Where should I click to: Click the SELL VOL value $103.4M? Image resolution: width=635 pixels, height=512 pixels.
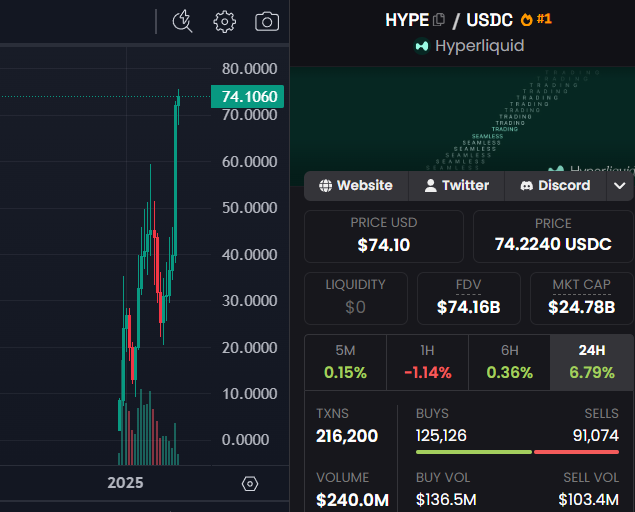coord(588,500)
